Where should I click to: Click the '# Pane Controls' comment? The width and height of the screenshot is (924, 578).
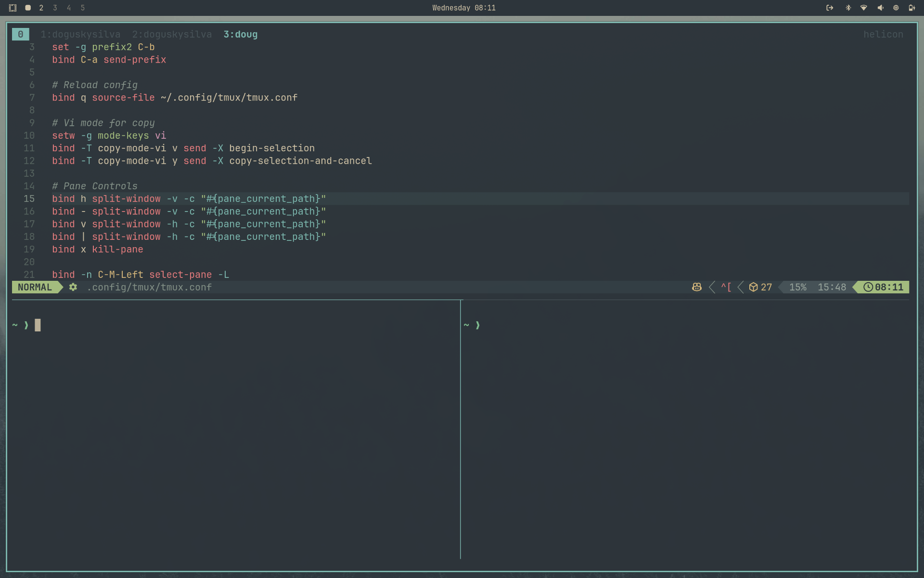pos(95,186)
